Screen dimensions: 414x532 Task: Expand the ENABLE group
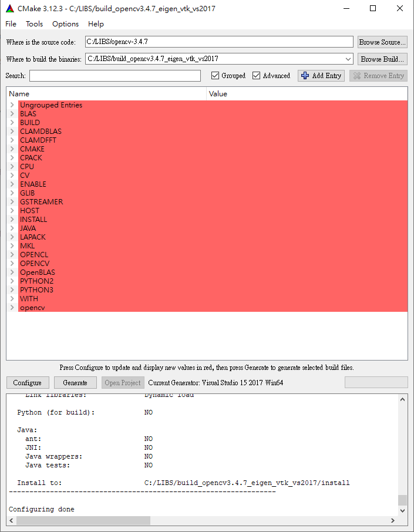coord(12,184)
